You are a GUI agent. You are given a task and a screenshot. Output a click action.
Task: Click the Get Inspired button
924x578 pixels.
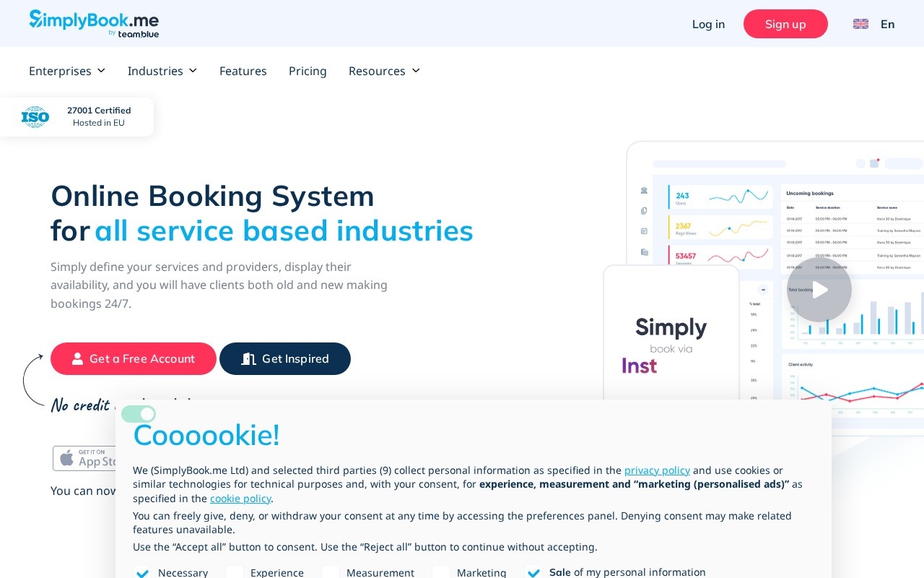coord(285,358)
